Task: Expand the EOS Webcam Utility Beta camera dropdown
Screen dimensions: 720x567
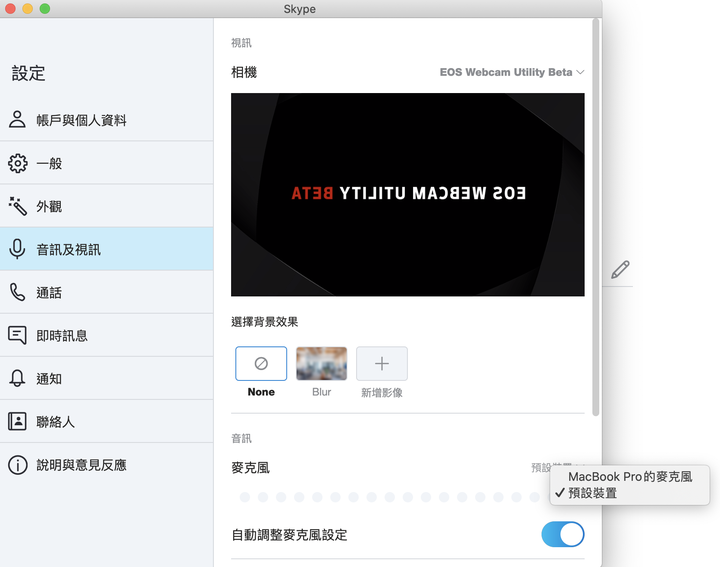Action: coord(512,72)
